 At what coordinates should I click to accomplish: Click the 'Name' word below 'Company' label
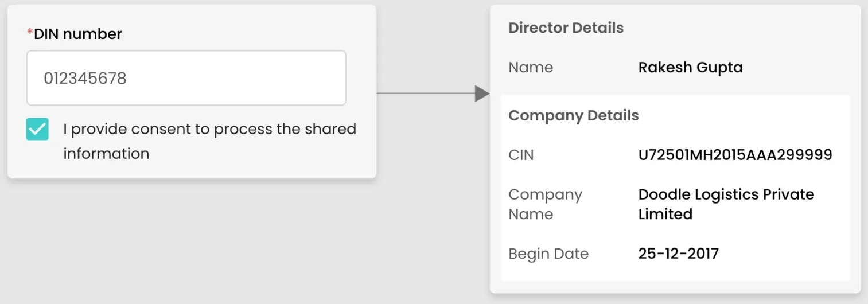pyautogui.click(x=531, y=215)
